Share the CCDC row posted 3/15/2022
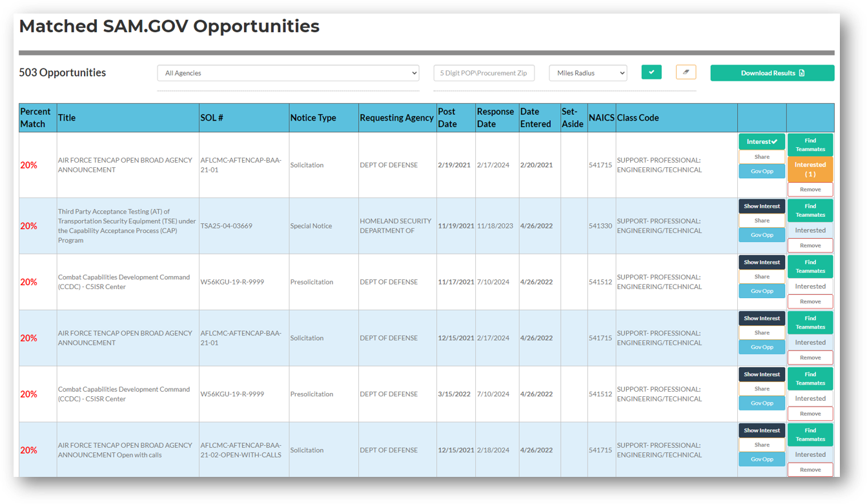 [762, 389]
